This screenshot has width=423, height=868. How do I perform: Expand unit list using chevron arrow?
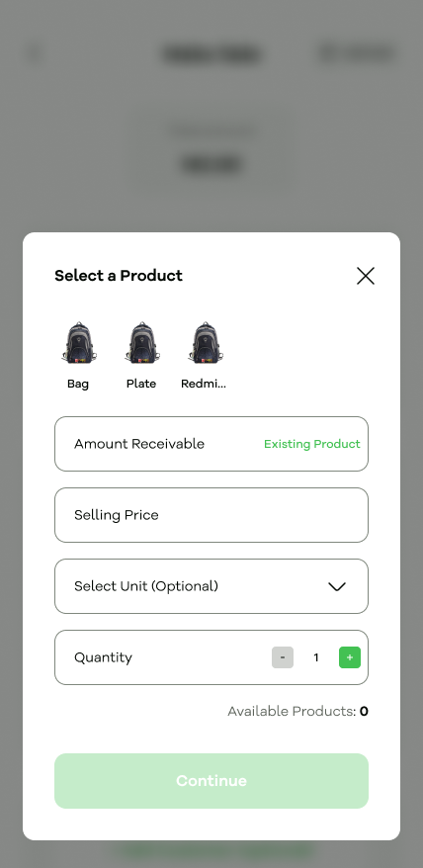tap(337, 587)
